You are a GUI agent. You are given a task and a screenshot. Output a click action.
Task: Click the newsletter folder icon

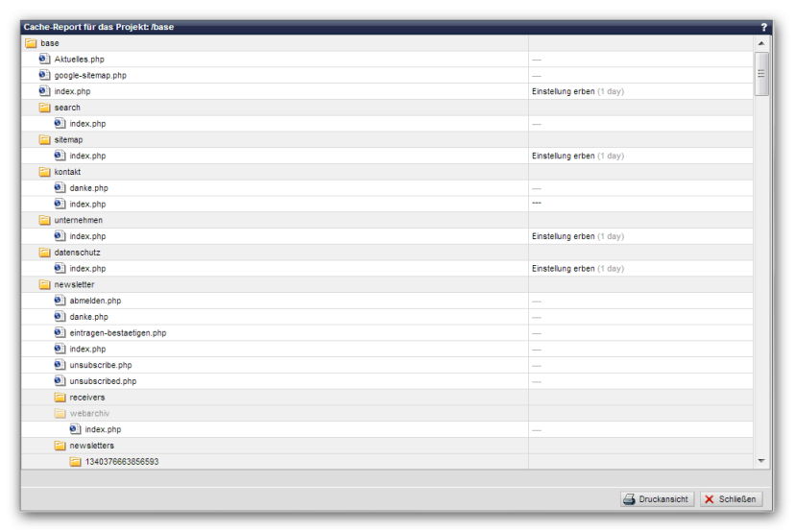click(44, 284)
